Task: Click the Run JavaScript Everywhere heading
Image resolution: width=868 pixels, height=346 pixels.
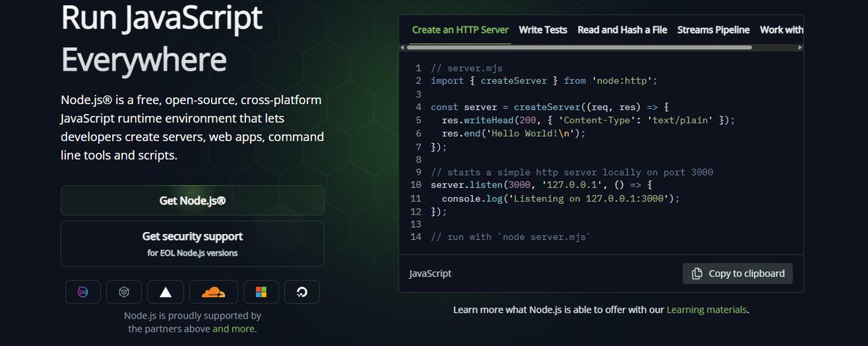Action: [162, 38]
